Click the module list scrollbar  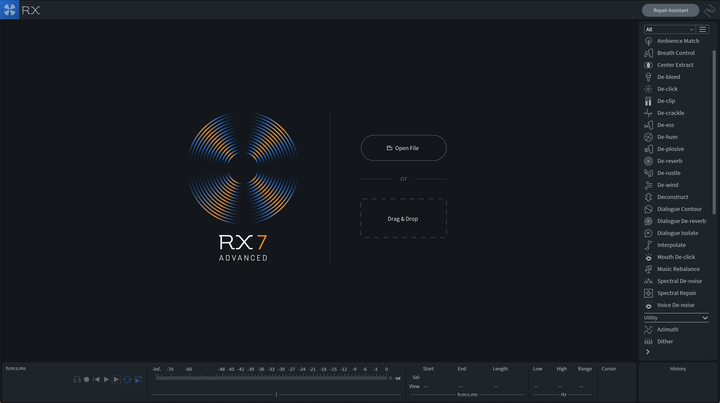point(714,131)
